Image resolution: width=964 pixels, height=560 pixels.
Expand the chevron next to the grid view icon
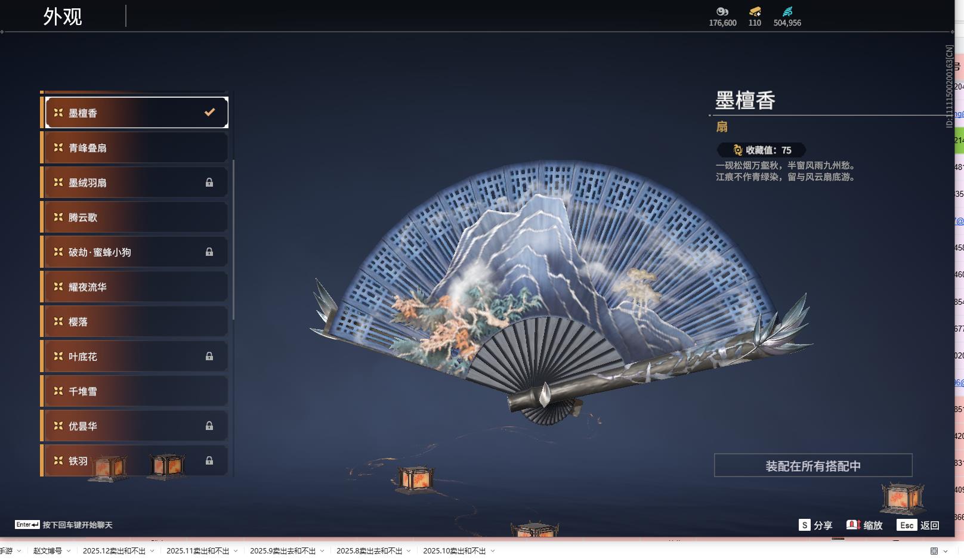click(x=946, y=551)
